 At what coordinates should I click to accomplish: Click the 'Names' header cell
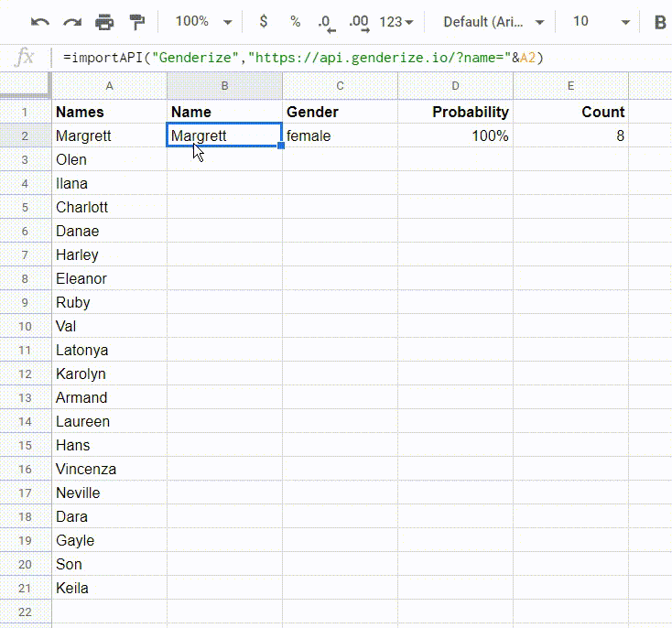109,112
